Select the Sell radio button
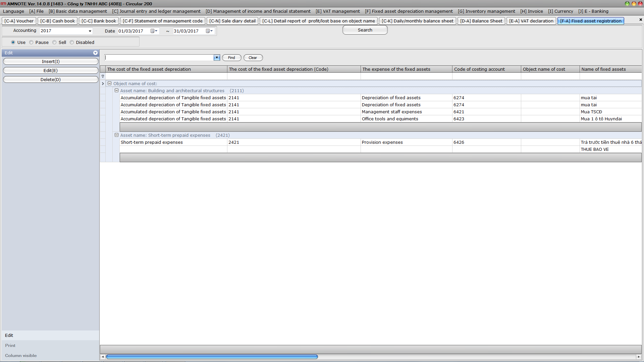The height and width of the screenshot is (362, 644). click(54, 43)
